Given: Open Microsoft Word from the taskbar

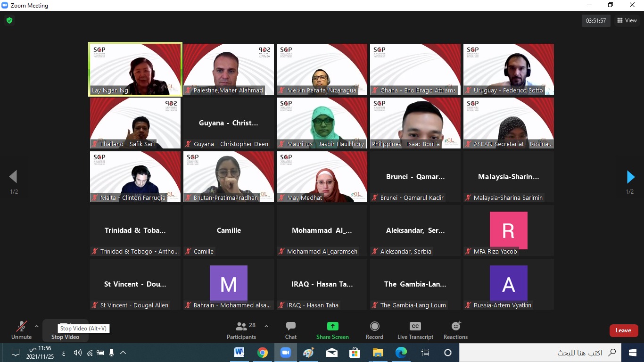Looking at the screenshot, I should click(239, 353).
